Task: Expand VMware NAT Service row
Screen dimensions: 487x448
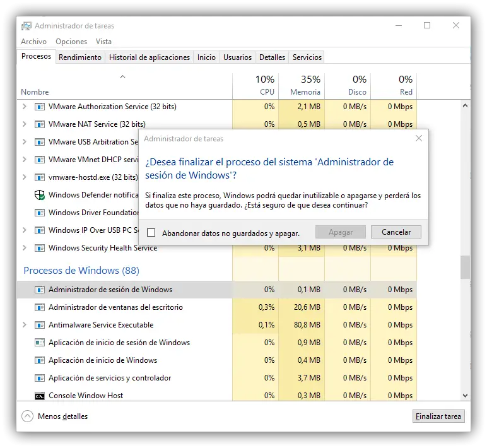Action: point(24,124)
